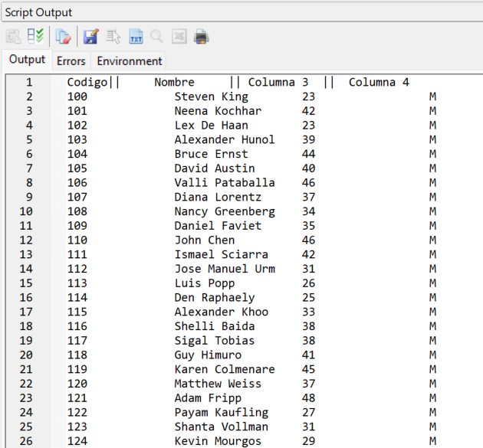Click the magnifying glass find icon

(x=157, y=37)
